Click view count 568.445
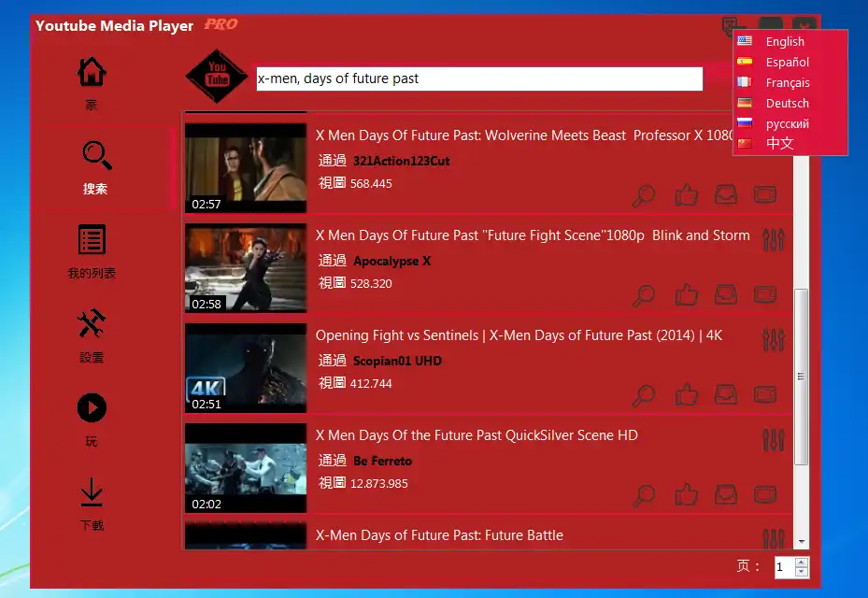The height and width of the screenshot is (598, 868). (371, 184)
